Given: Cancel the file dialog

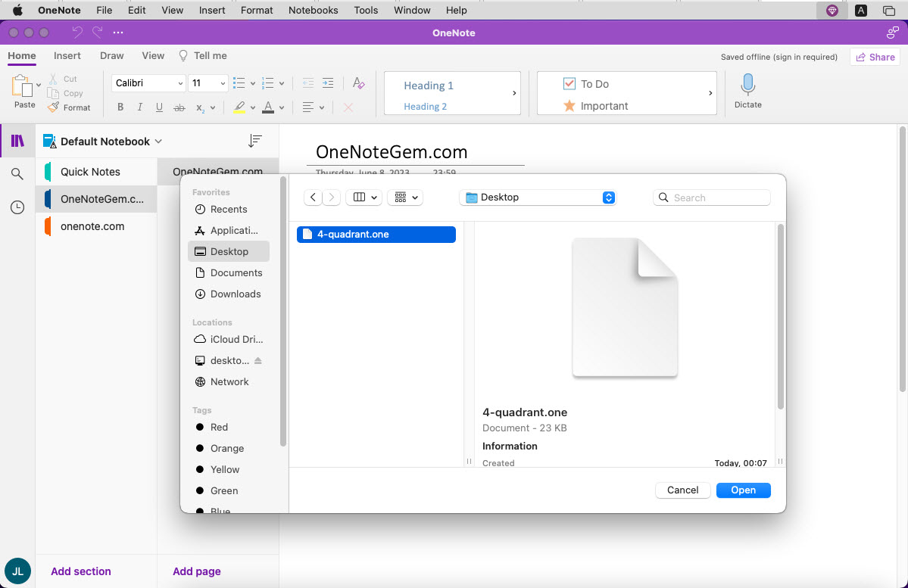Looking at the screenshot, I should (683, 490).
